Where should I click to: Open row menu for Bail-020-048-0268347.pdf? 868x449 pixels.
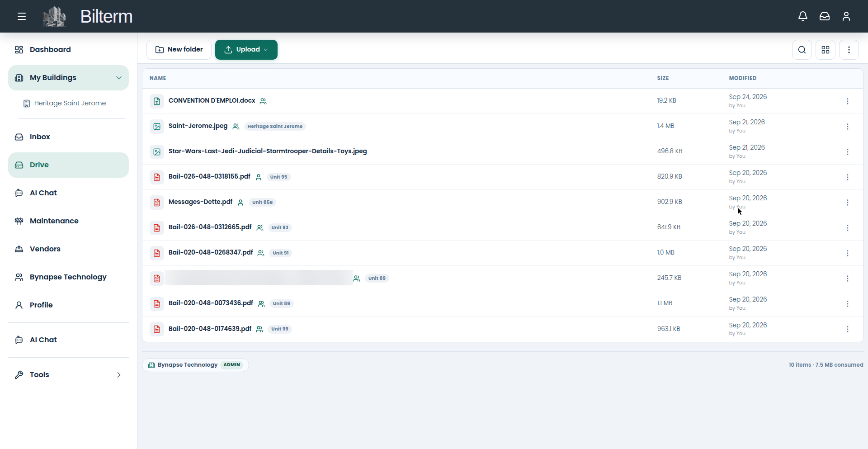click(848, 253)
